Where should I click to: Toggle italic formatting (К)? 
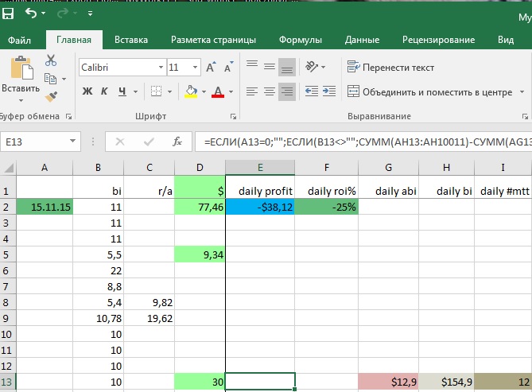(x=108, y=92)
